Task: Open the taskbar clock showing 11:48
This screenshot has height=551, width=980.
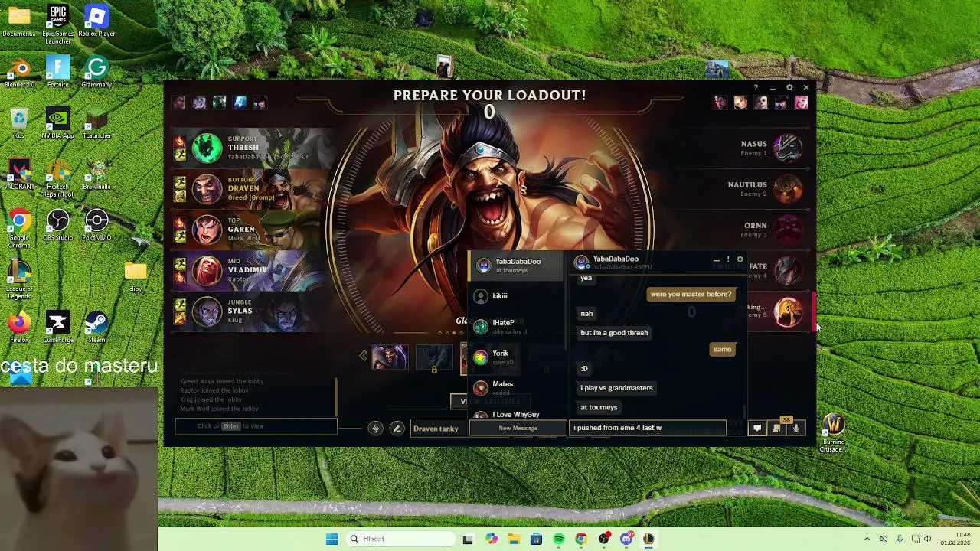Action: [x=957, y=539]
